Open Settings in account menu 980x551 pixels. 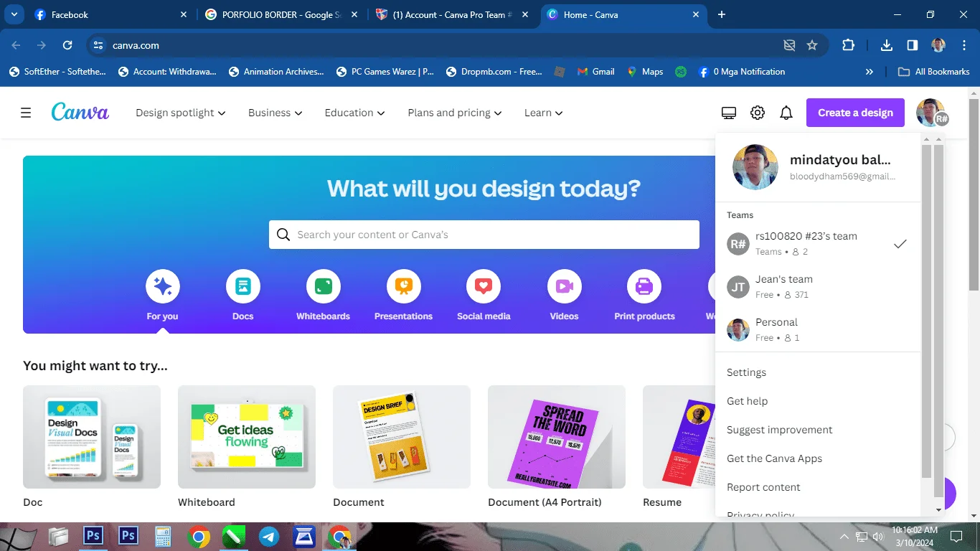[746, 372]
